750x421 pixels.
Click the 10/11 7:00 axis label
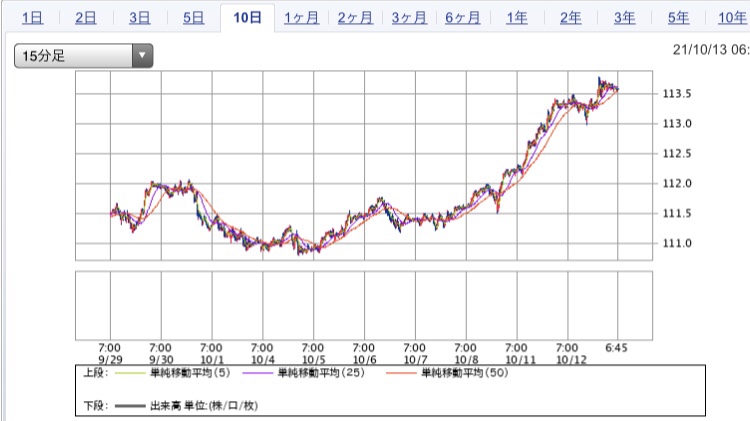coord(520,354)
